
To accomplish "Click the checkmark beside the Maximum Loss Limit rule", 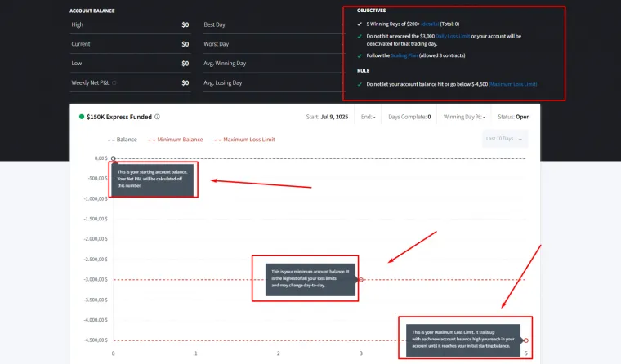I will tap(360, 84).
